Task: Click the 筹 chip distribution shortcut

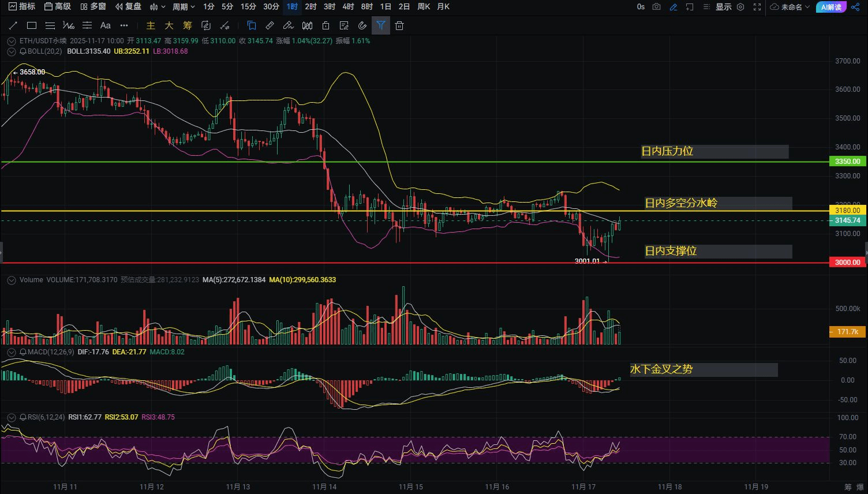Action: point(188,25)
